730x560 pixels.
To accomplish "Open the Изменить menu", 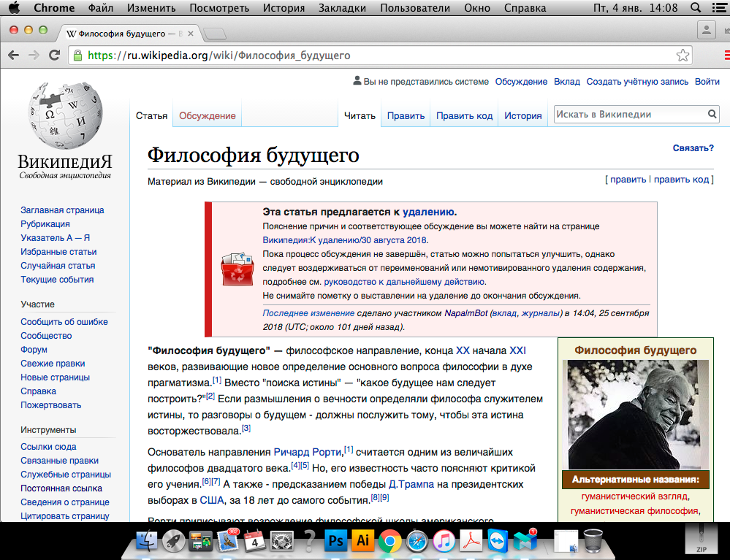I will [x=151, y=8].
